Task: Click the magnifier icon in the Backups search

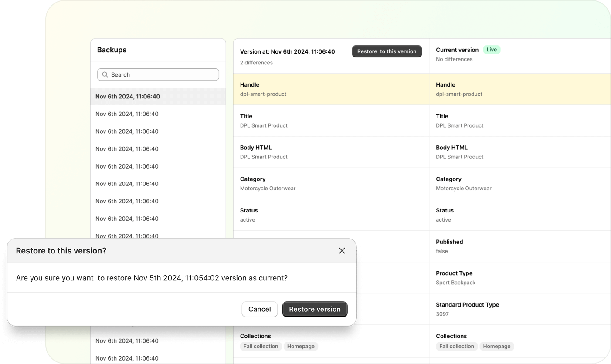Action: (105, 74)
